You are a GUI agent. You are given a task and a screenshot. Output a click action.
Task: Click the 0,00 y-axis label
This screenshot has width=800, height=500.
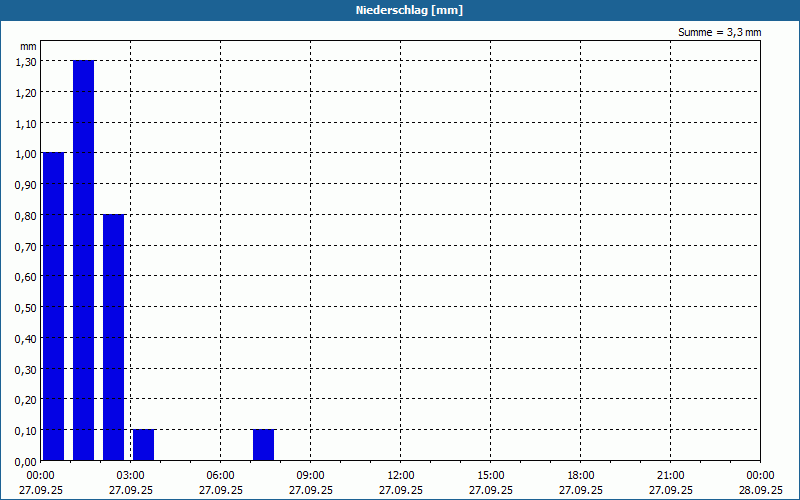26,462
